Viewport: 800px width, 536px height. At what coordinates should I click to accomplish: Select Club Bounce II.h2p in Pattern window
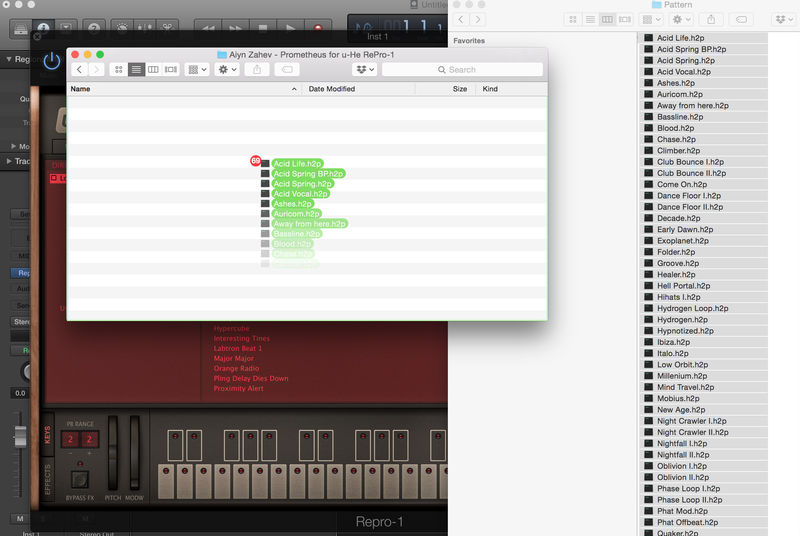point(703,173)
